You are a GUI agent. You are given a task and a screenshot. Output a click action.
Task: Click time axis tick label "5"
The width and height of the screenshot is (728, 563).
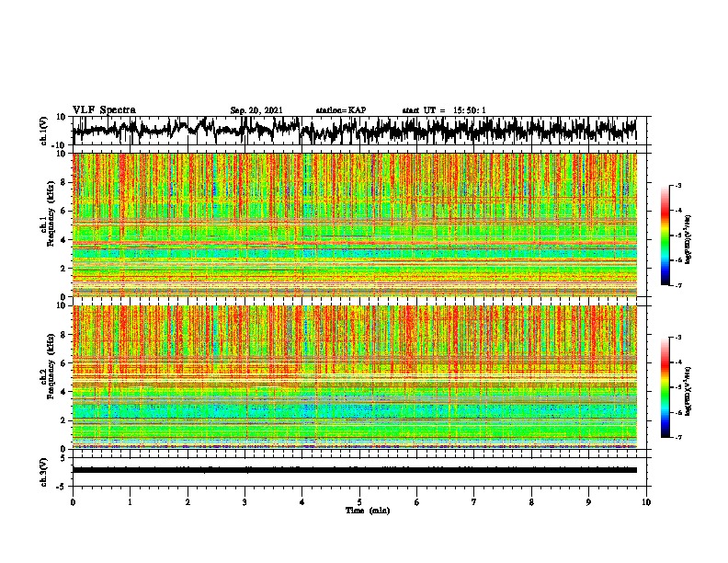[359, 502]
